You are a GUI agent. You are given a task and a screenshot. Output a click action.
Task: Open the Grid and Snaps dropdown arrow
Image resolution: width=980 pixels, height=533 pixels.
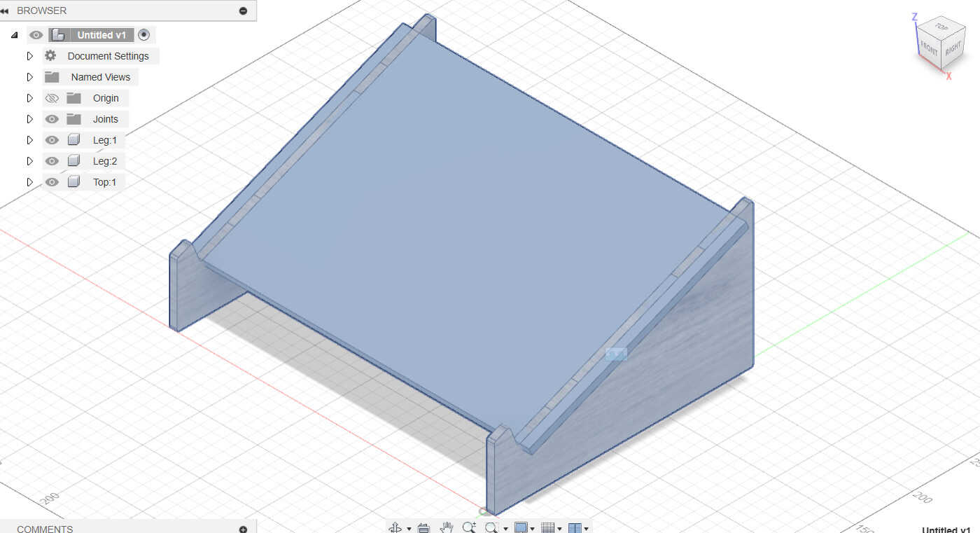pos(559,529)
